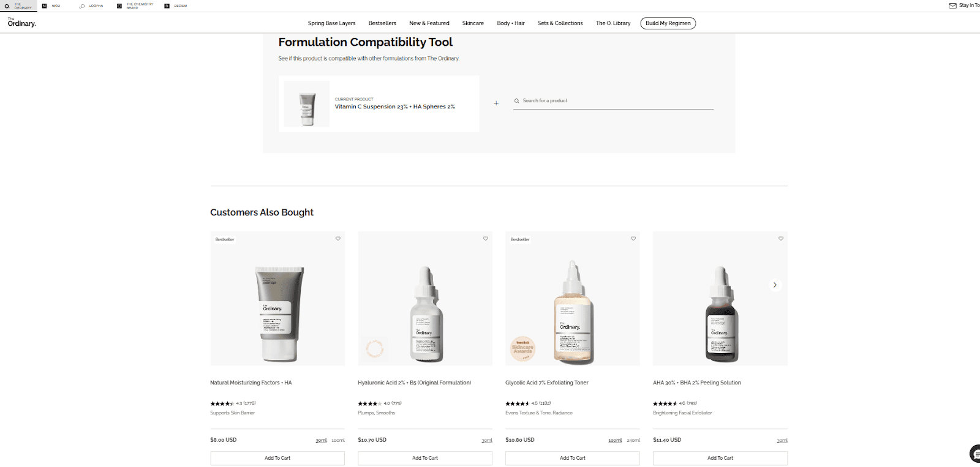Viewport: 980px width, 467px height.
Task: Click The Ordinary logo
Action: (21, 23)
